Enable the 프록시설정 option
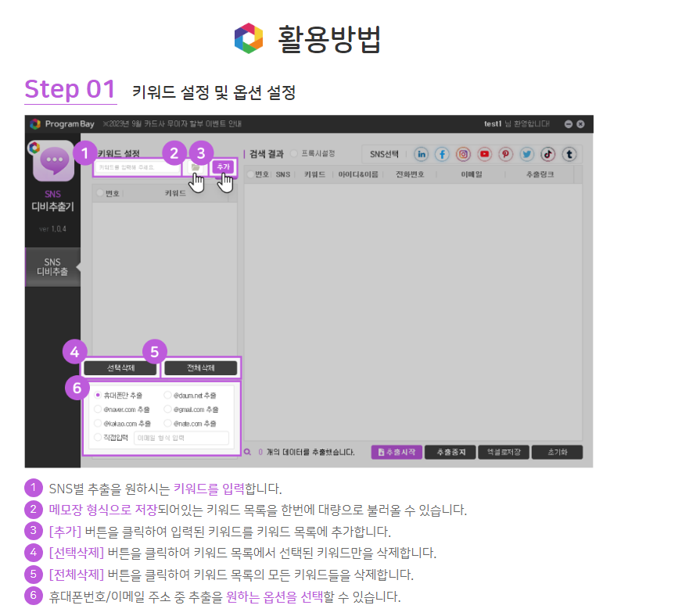 [x=295, y=154]
